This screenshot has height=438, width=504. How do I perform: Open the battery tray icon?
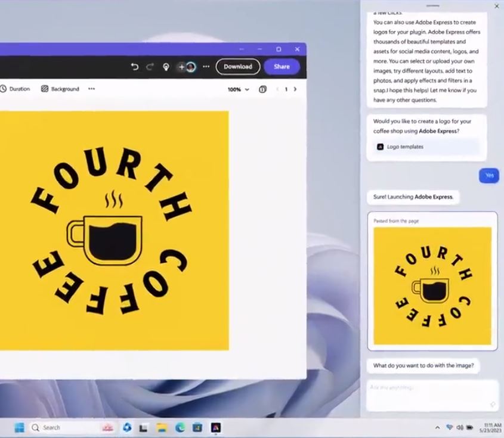pos(469,427)
